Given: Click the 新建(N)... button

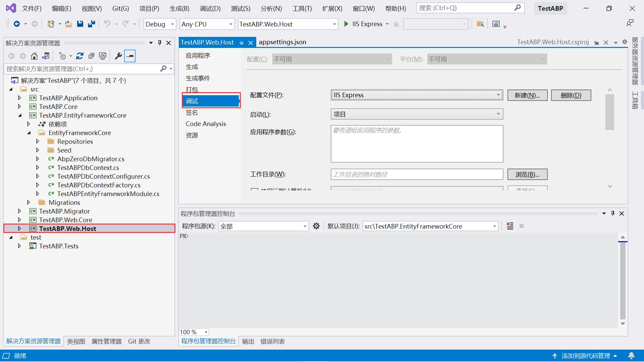Looking at the screenshot, I should [x=527, y=95].
